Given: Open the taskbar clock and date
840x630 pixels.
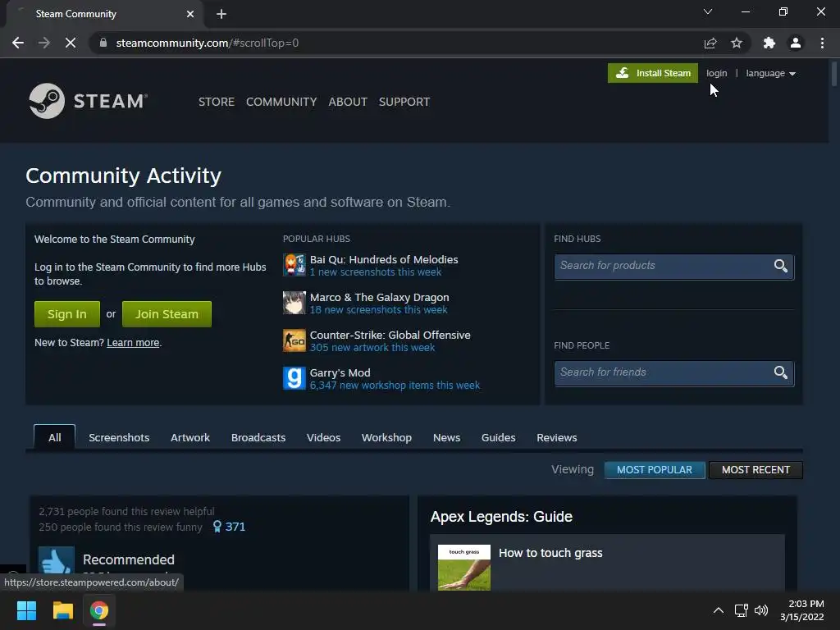Looking at the screenshot, I should [x=802, y=610].
